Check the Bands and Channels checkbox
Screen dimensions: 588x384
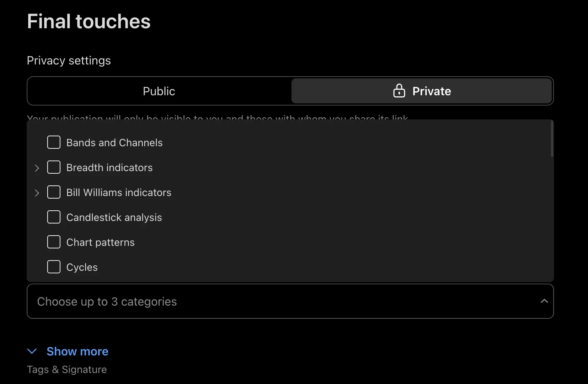pyautogui.click(x=54, y=143)
